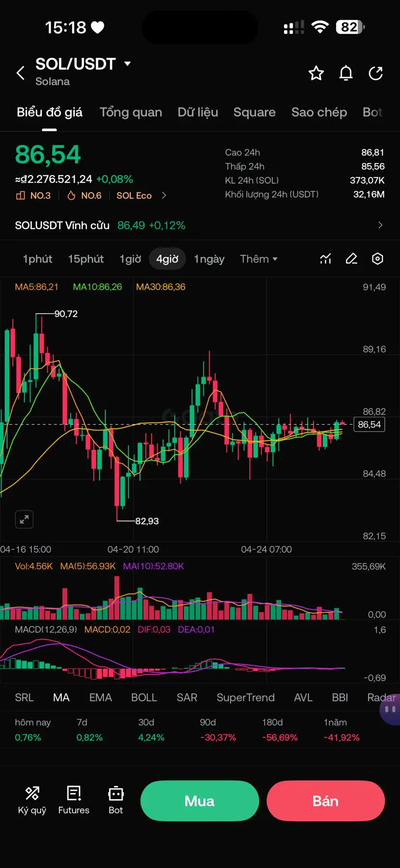Tap MA10:86,26 legend label
This screenshot has width=400, height=868.
click(98, 287)
